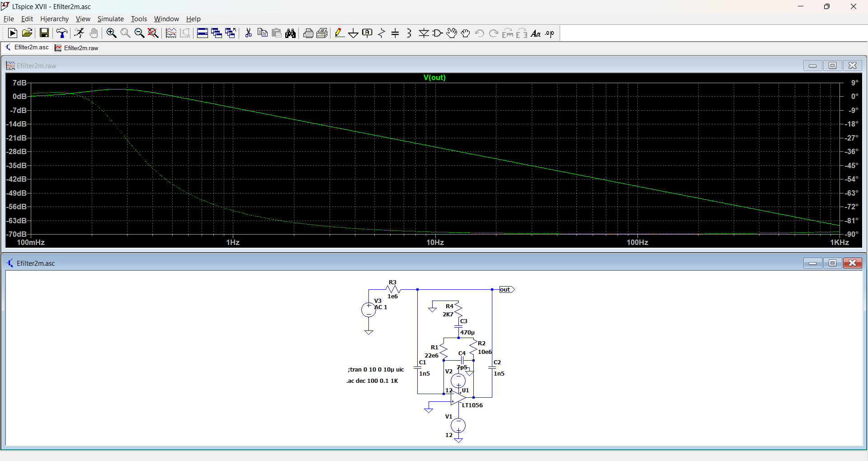Screen dimensions: 868x461
Task: Open the Component gate icon
Action: click(438, 33)
